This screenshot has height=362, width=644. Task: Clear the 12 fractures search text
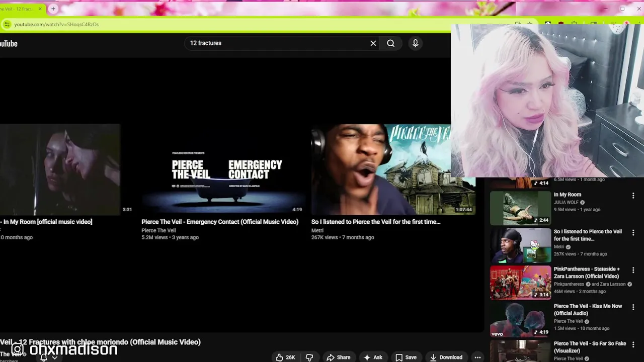point(373,43)
